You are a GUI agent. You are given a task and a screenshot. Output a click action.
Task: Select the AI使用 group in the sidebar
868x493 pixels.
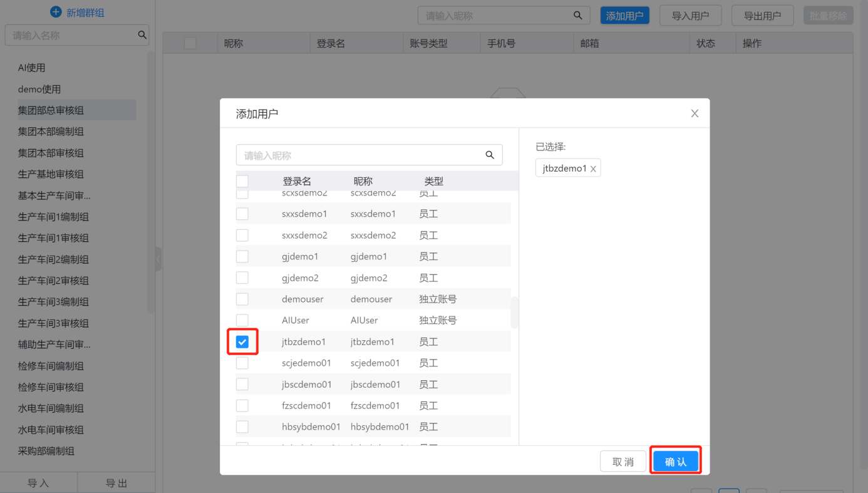click(32, 68)
